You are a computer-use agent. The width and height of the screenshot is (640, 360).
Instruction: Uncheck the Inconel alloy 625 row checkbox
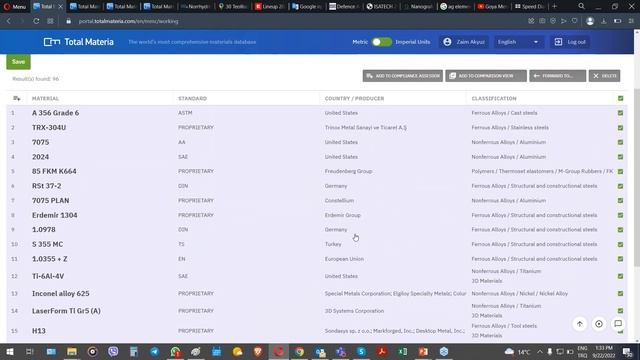620,293
